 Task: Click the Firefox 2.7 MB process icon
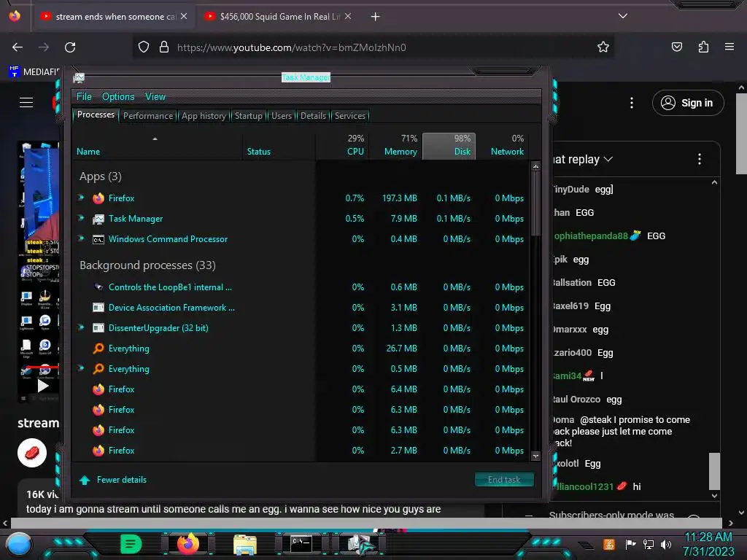point(98,451)
